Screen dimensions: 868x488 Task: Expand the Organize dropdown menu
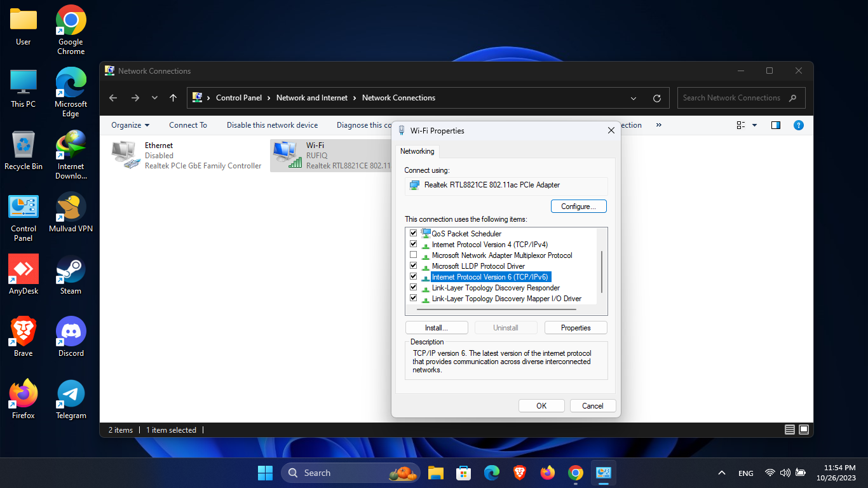130,125
